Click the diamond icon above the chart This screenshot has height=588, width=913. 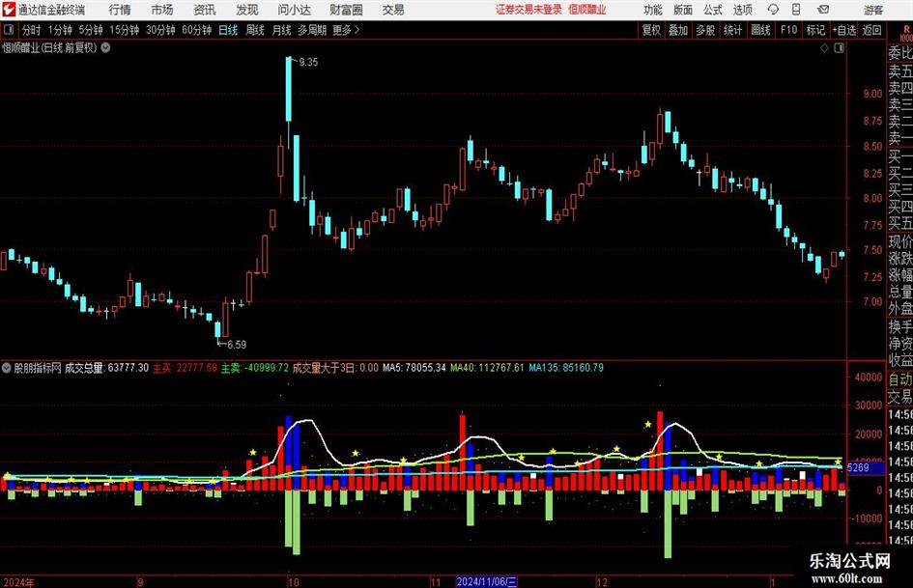824,48
